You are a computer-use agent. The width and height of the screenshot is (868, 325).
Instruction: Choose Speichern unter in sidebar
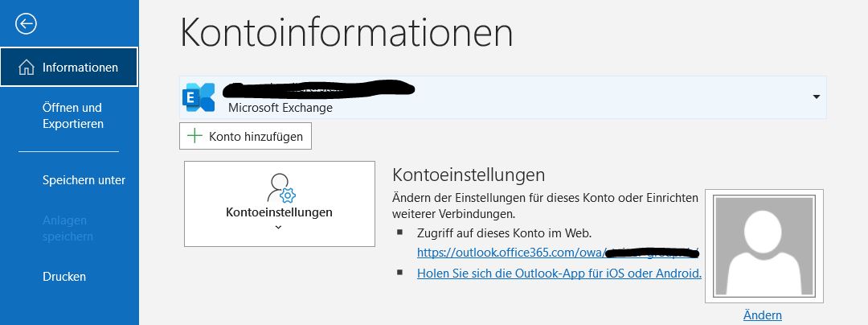[84, 180]
